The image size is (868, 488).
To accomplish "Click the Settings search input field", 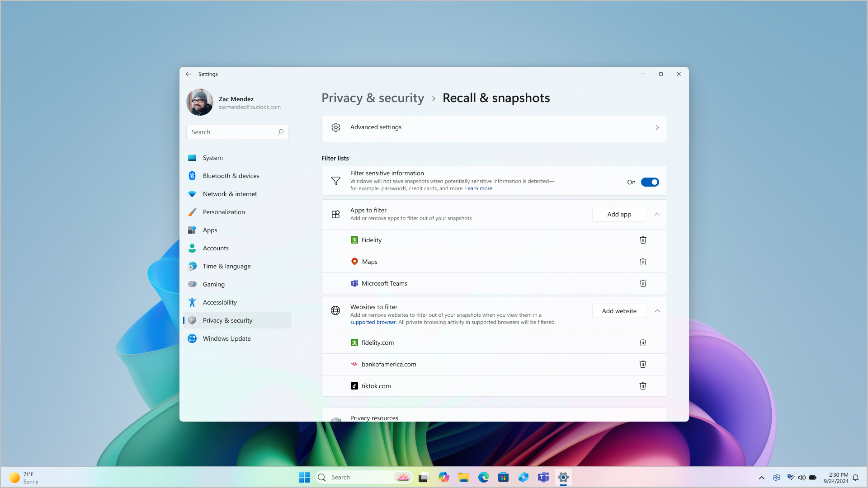I will (x=237, y=131).
